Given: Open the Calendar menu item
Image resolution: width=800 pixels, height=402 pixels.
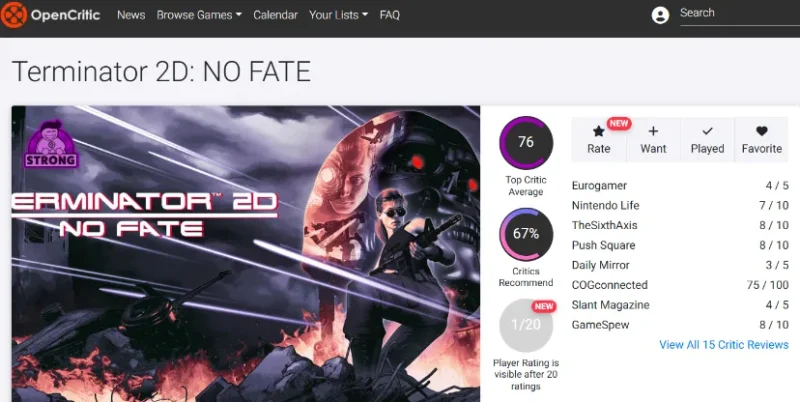Looking at the screenshot, I should [275, 15].
